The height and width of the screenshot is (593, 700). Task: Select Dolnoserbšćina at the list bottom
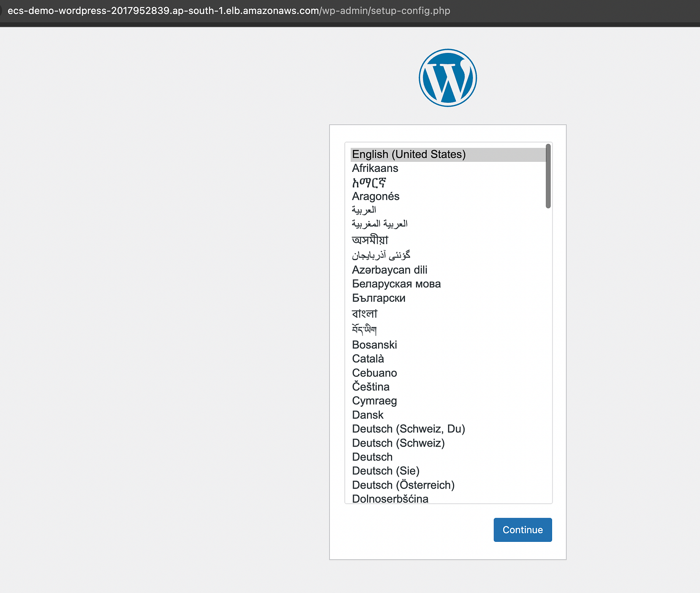tap(448, 499)
